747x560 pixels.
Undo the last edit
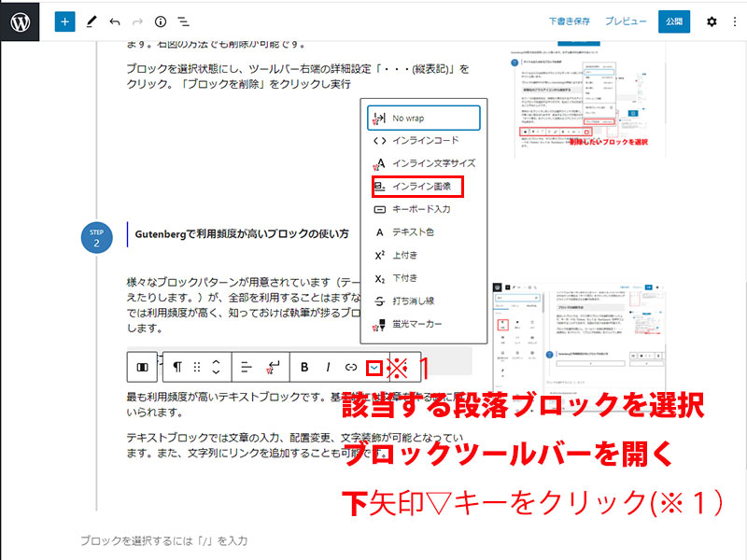coord(114,21)
